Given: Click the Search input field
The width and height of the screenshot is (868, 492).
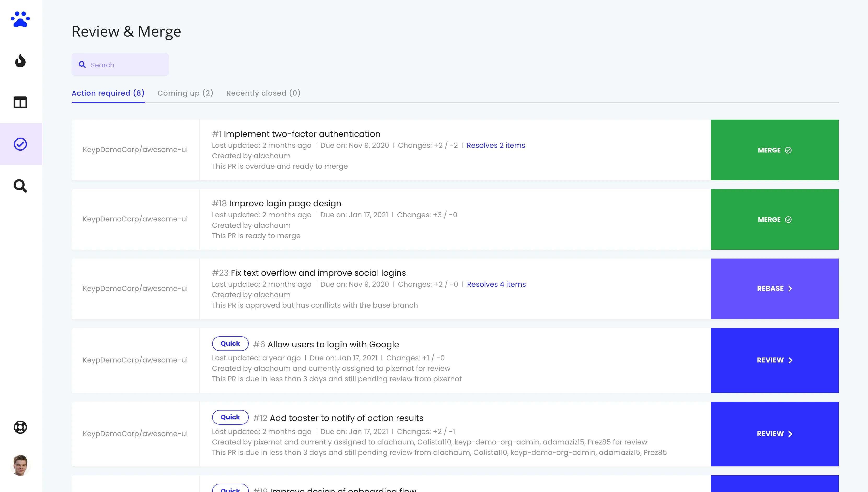Looking at the screenshot, I should click(122, 64).
